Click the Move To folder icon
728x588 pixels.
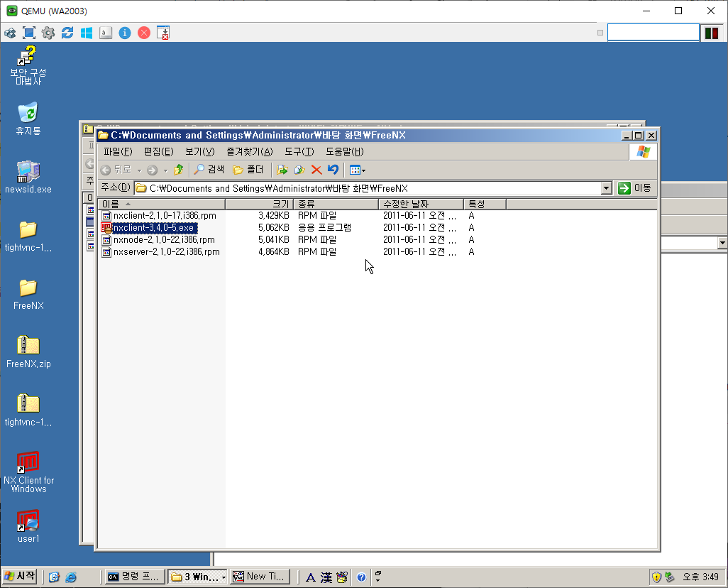pos(282,170)
